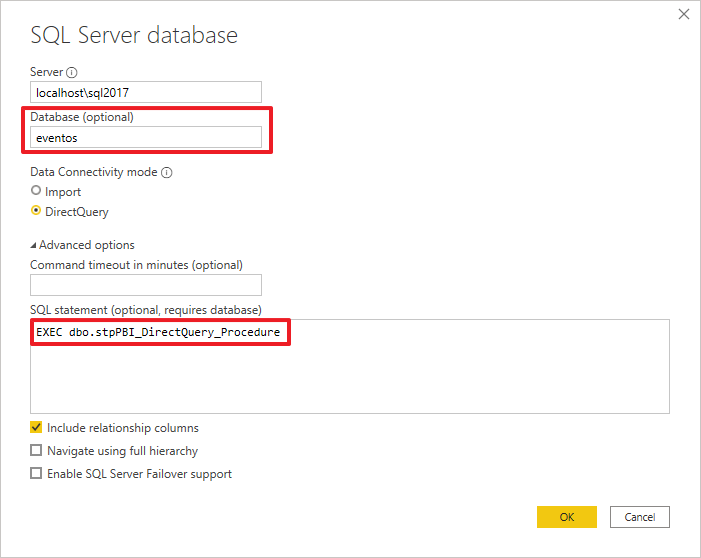Click the Command timeout in minutes label
The image size is (701, 558).
(136, 265)
